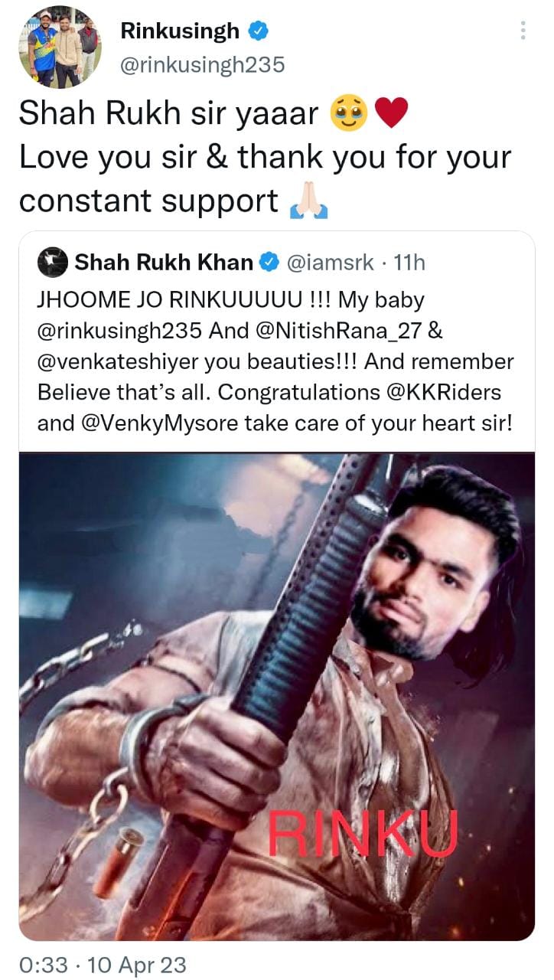Open the tweet options three-dot menu

(x=524, y=30)
